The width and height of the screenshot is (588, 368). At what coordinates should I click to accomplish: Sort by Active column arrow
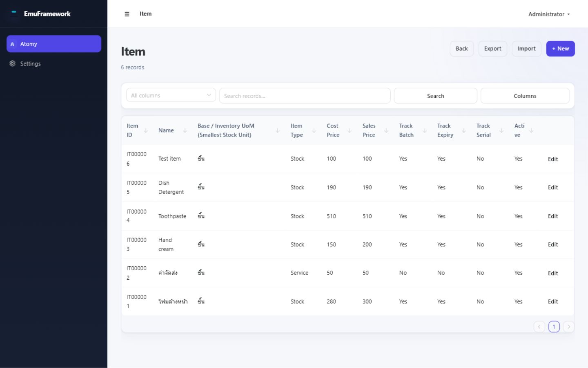tap(531, 130)
